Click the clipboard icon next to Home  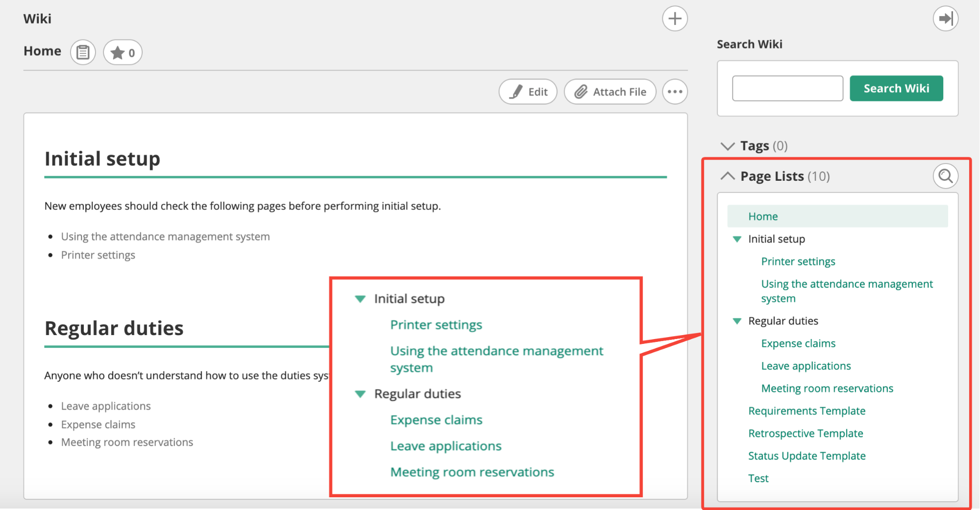(83, 52)
